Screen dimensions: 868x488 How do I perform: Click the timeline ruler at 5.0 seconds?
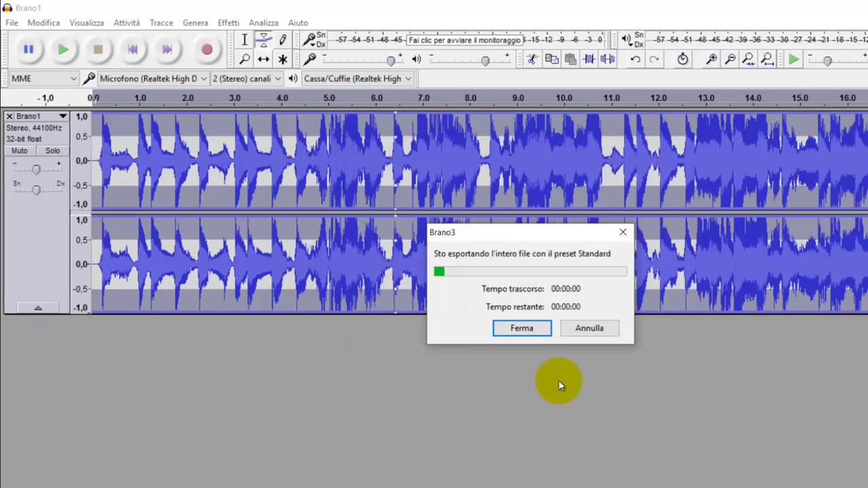pos(329,98)
